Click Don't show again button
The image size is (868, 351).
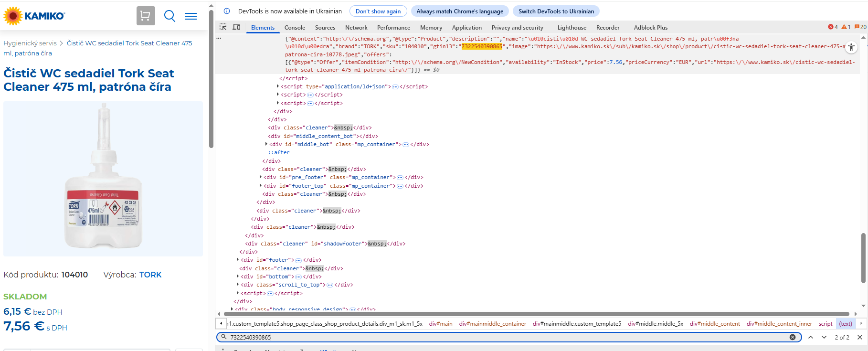[378, 11]
